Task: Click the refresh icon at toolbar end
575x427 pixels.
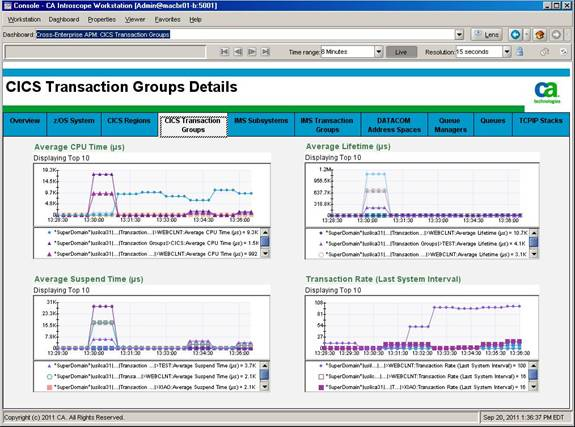Action: click(x=564, y=52)
